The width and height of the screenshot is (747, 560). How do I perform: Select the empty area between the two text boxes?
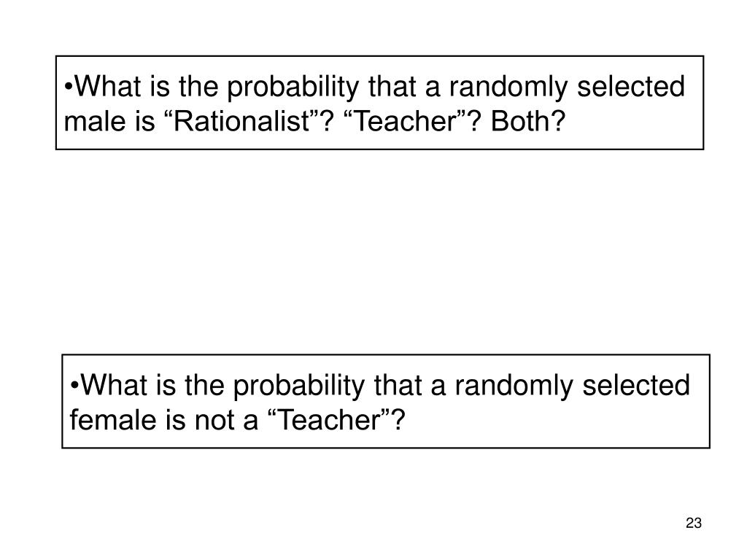tap(381, 252)
